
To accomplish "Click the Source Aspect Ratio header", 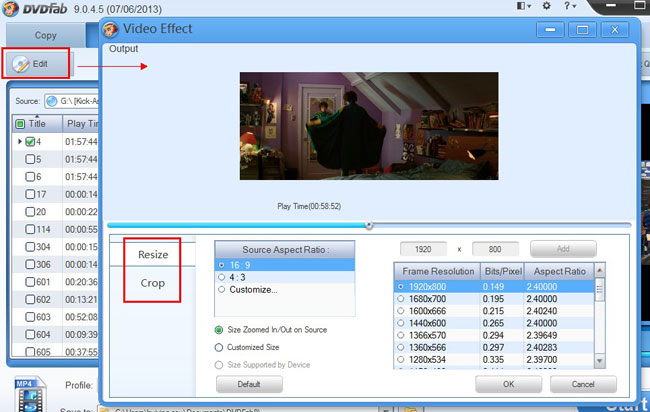I will (x=285, y=250).
